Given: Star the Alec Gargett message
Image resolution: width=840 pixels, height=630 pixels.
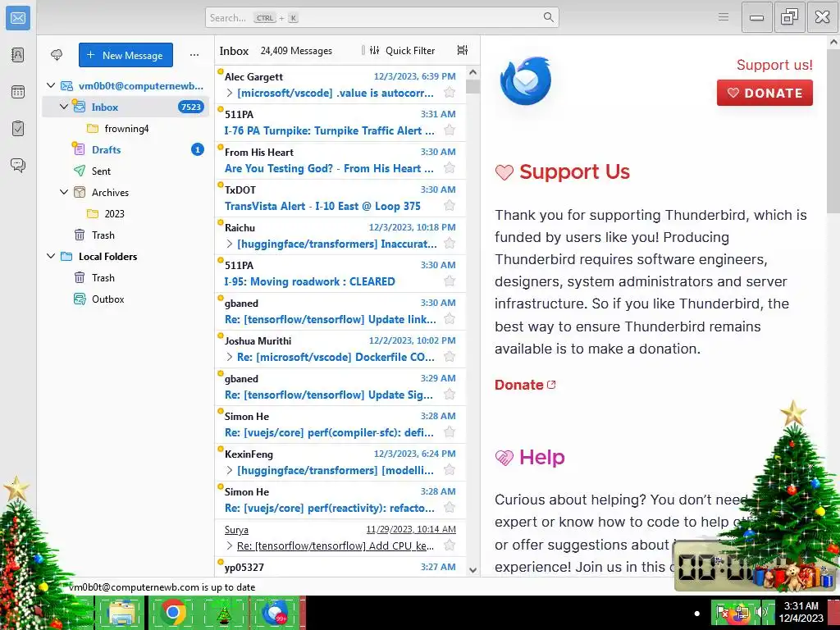Looking at the screenshot, I should click(x=450, y=93).
